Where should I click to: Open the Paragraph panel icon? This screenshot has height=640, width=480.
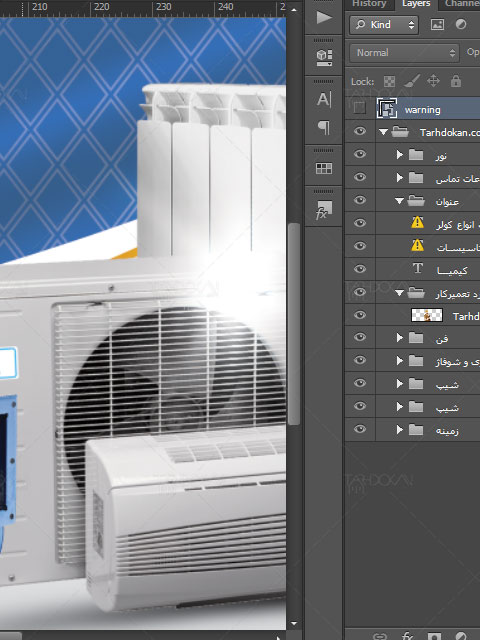tap(324, 127)
